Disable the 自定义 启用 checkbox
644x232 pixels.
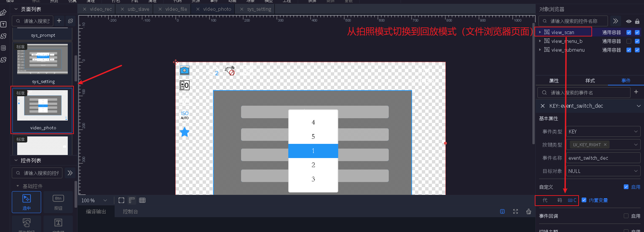[x=626, y=187]
